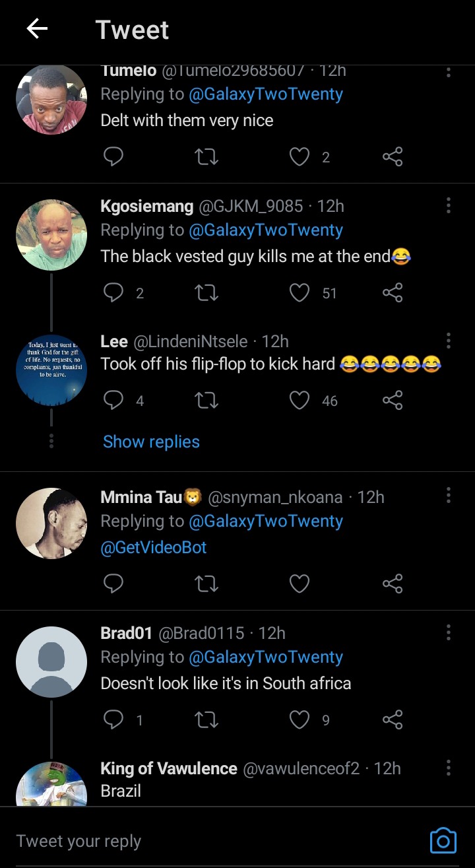Reply to Kgosiemang's tweet via comment icon
Image resolution: width=475 pixels, height=868 pixels.
pos(114,292)
